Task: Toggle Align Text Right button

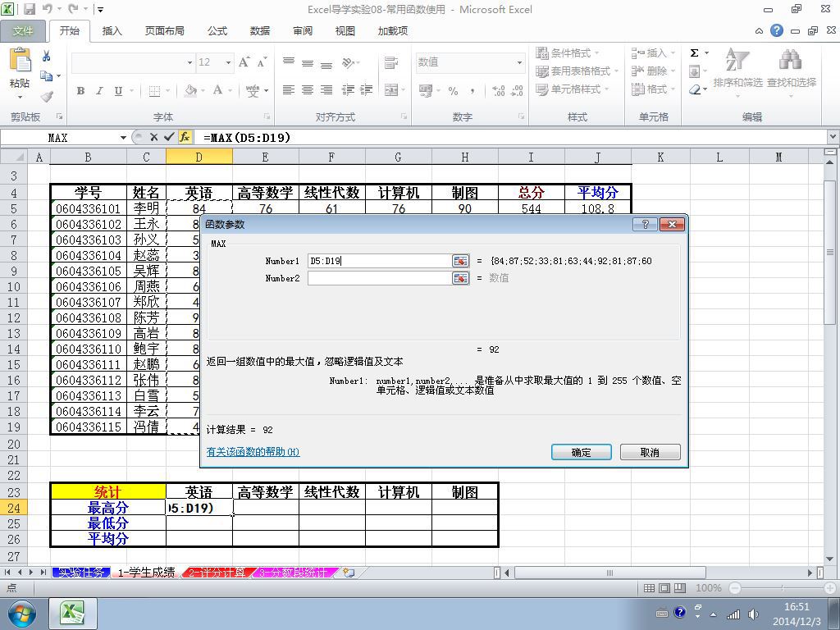Action: click(x=326, y=90)
